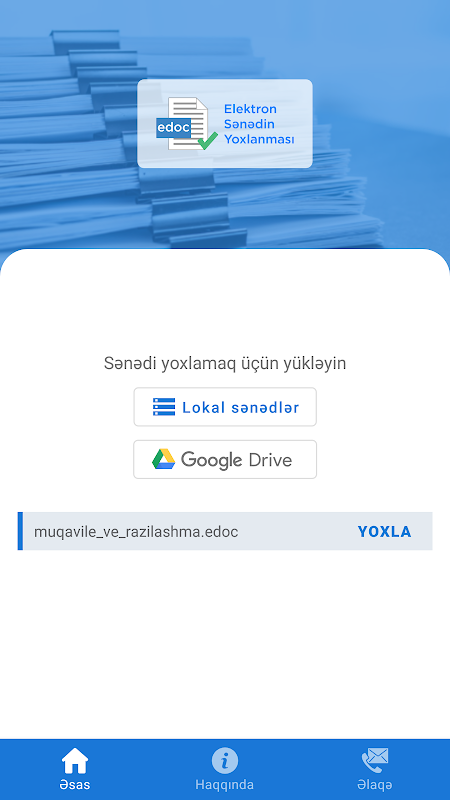
Task: Click the list icon beside Lokal sənədlər
Action: 164,407
